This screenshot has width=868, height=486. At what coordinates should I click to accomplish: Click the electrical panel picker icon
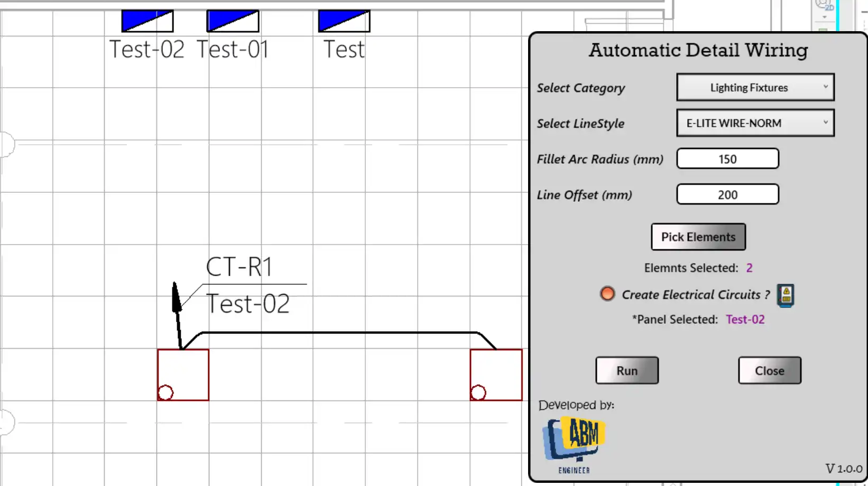(x=786, y=295)
